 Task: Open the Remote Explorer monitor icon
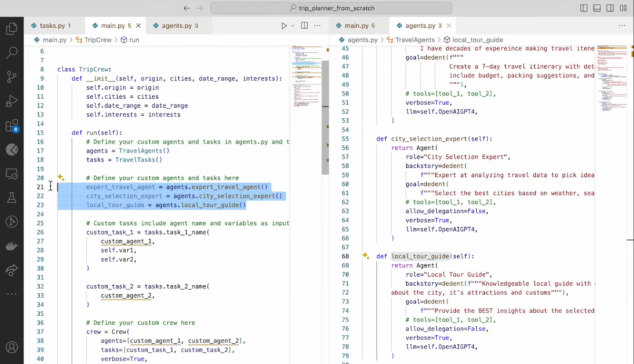point(12,173)
